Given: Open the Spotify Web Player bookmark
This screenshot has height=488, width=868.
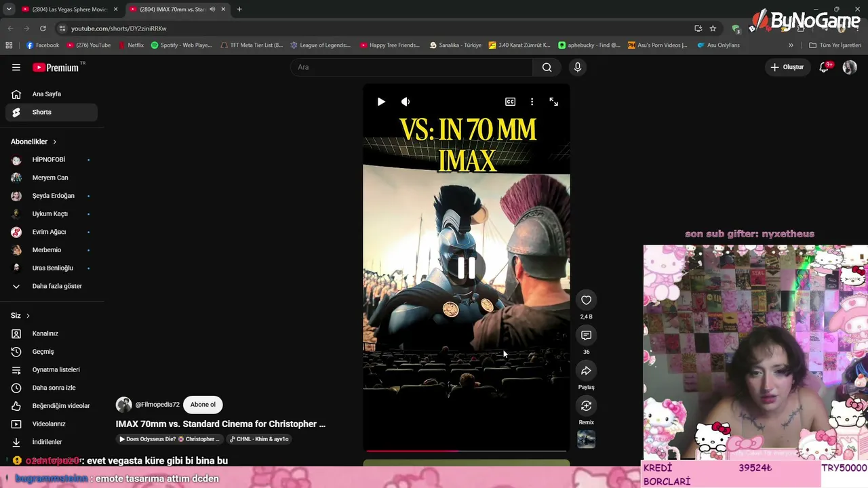Looking at the screenshot, I should click(182, 45).
